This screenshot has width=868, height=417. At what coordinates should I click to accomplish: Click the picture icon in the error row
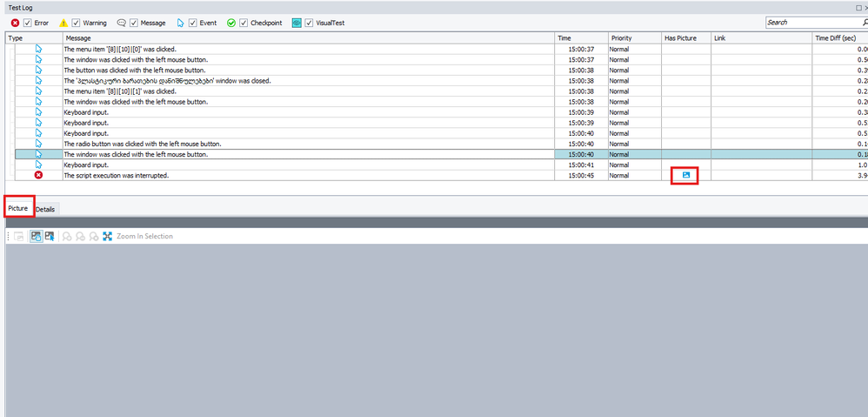point(685,175)
